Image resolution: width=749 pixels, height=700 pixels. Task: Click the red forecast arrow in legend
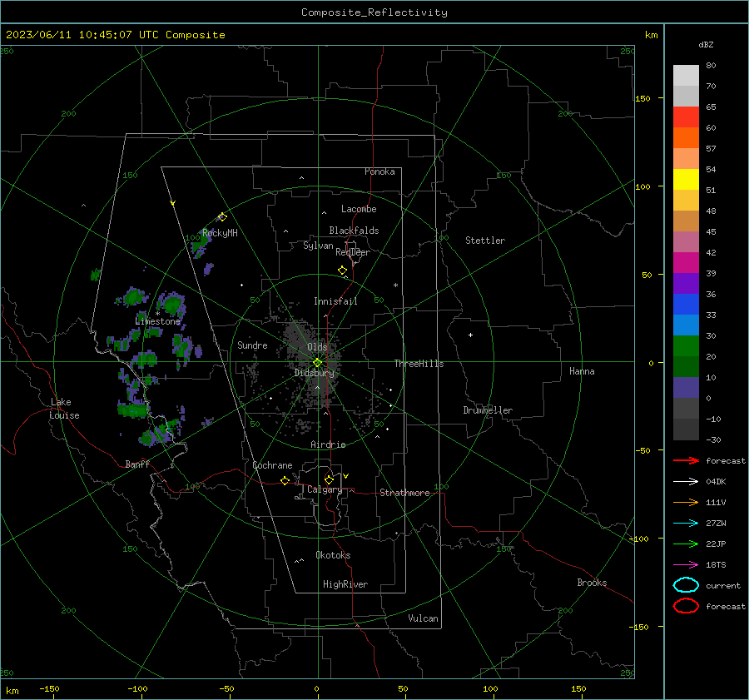tap(686, 460)
